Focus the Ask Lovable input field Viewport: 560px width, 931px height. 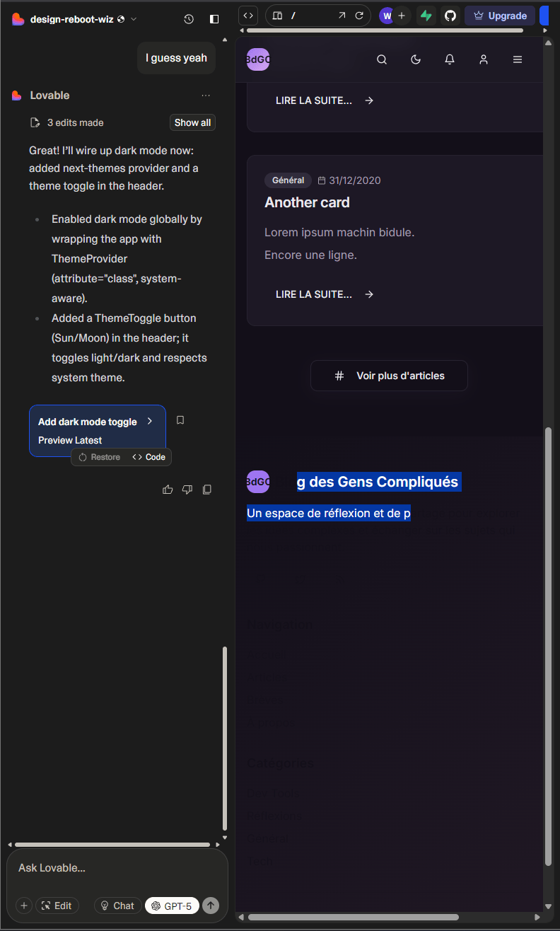117,868
